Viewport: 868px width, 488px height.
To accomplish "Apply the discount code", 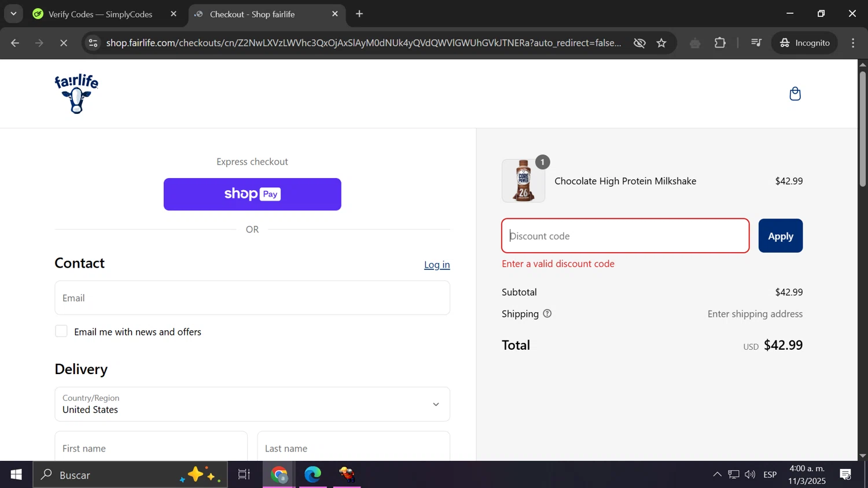I will coord(781,236).
